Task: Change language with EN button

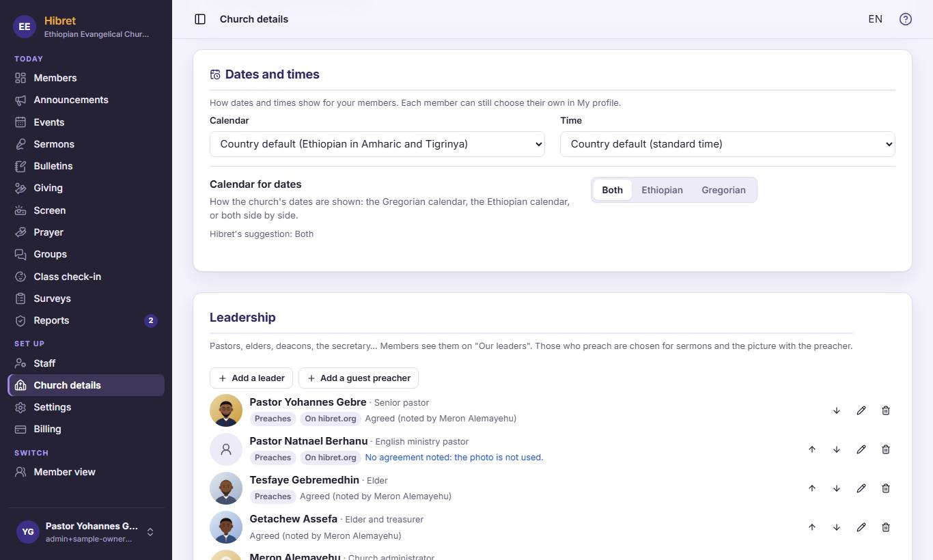Action: tap(875, 19)
